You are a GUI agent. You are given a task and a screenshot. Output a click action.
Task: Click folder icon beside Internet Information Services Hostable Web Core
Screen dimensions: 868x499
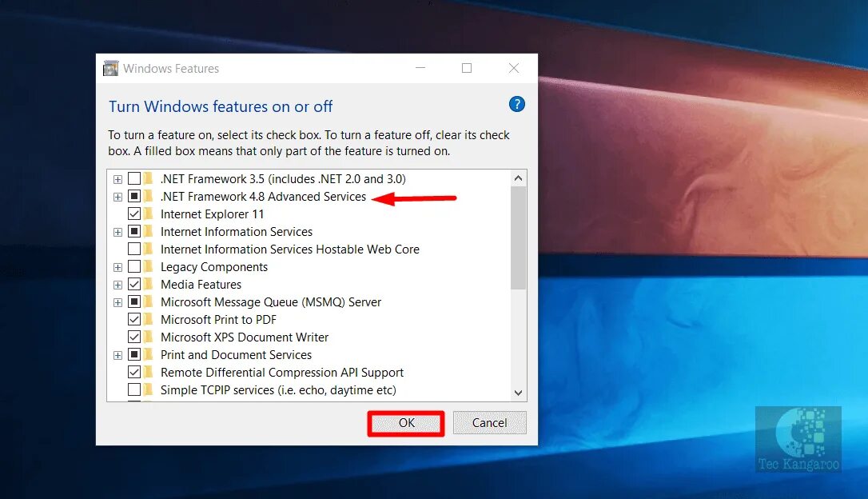tap(149, 249)
